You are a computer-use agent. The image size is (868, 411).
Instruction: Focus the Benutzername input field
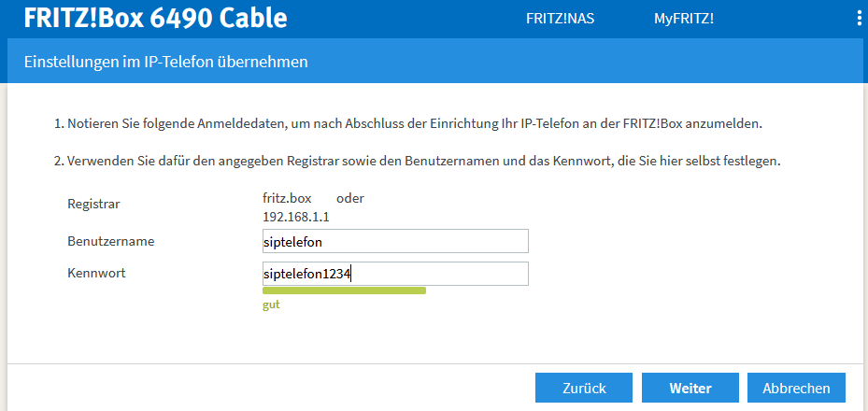tap(396, 241)
